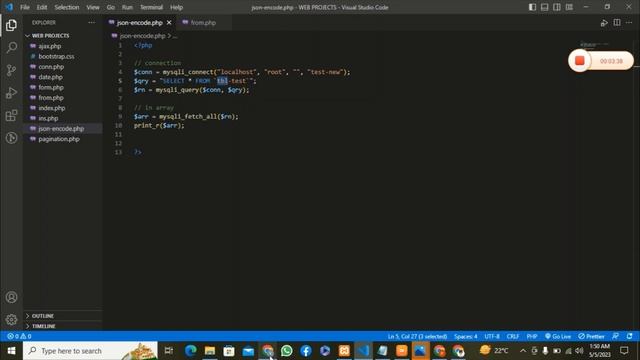Toggle bottom panel layout icon
Screen dimensions: 640x360
544,7
